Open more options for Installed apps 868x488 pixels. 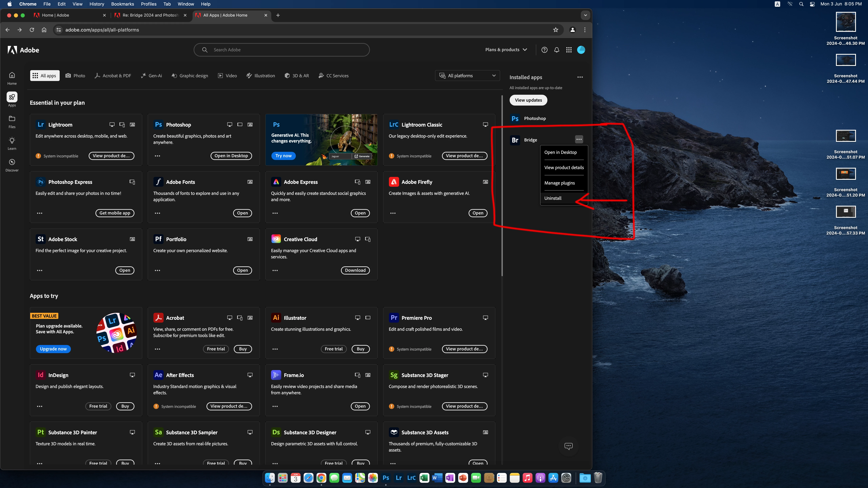[580, 77]
